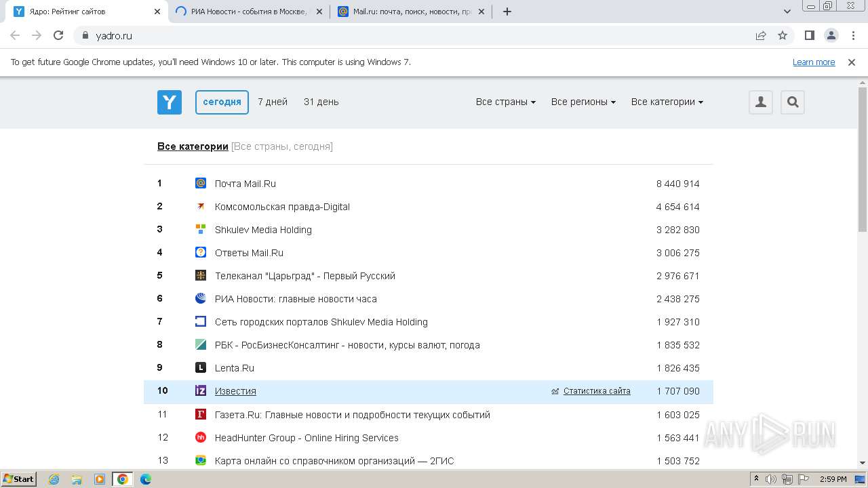Select the 31 день period tab
Screen dimensions: 868x488
(x=321, y=102)
